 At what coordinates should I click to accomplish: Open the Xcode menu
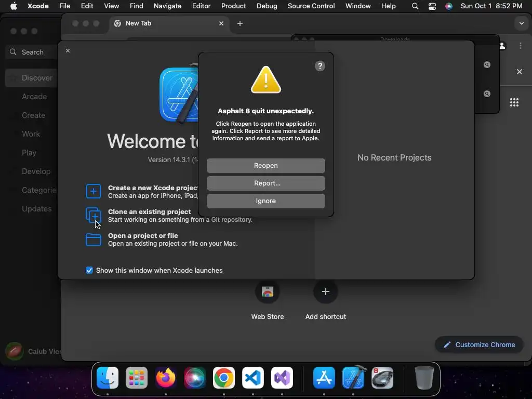38,6
